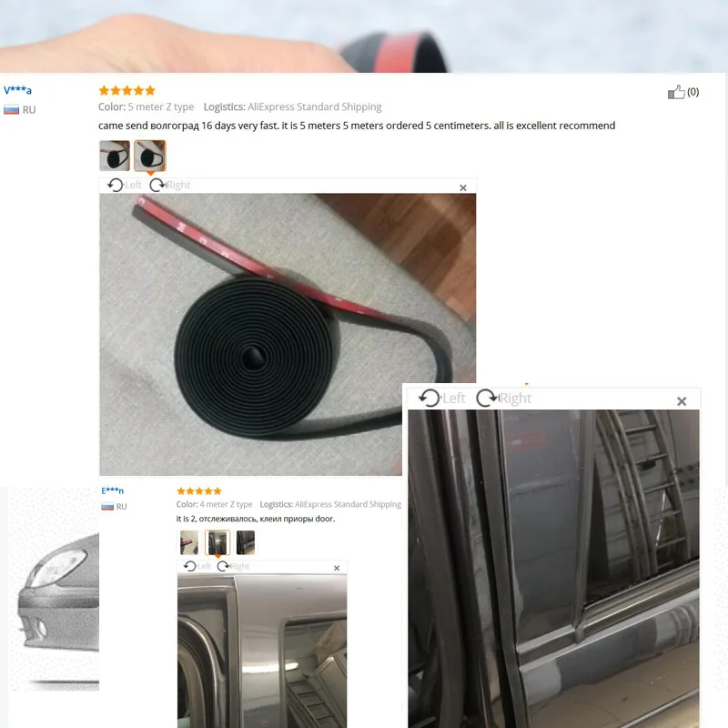Click the five-star rating on E***n's review
Viewport: 728px width, 728px height.
(198, 490)
